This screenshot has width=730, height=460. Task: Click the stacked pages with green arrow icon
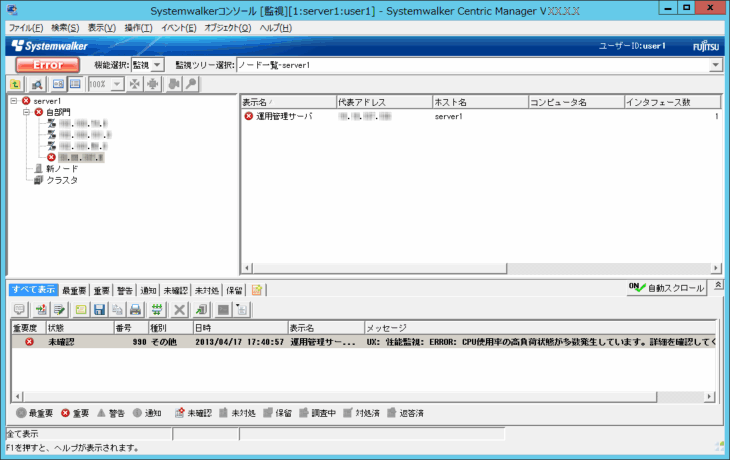(x=201, y=310)
